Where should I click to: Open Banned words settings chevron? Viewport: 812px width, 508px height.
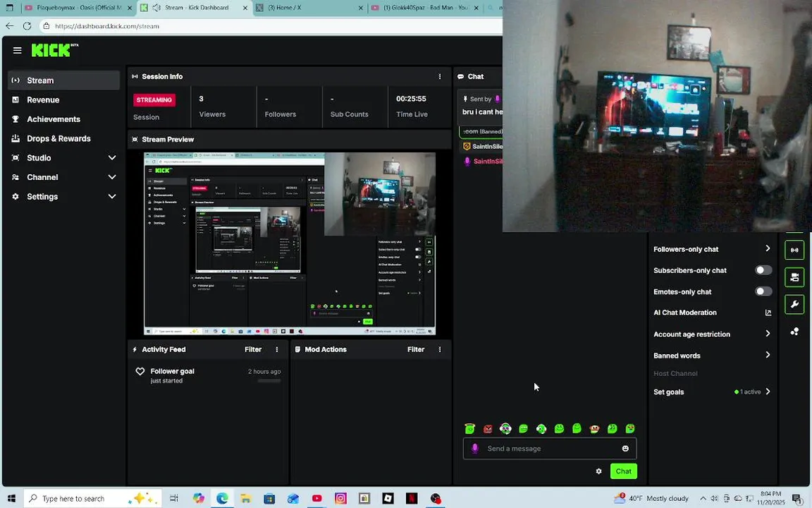(768, 355)
